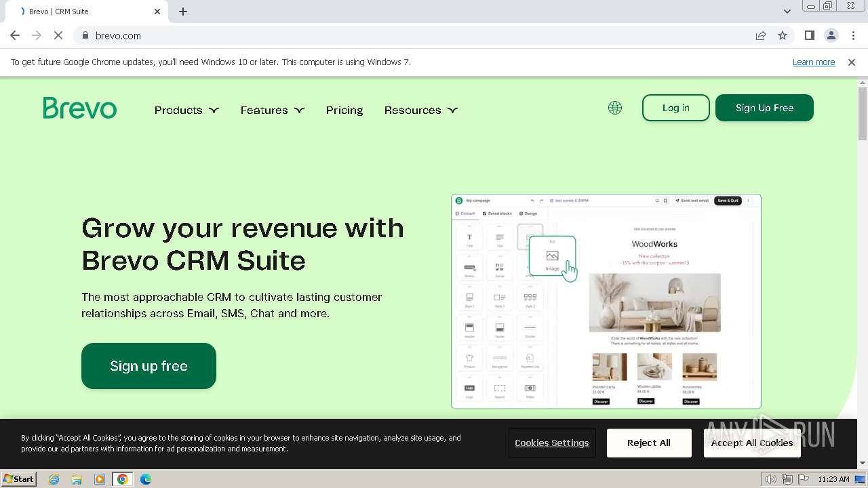Select the Divider block in mockup
This screenshot has width=868, height=488.
pos(530,329)
